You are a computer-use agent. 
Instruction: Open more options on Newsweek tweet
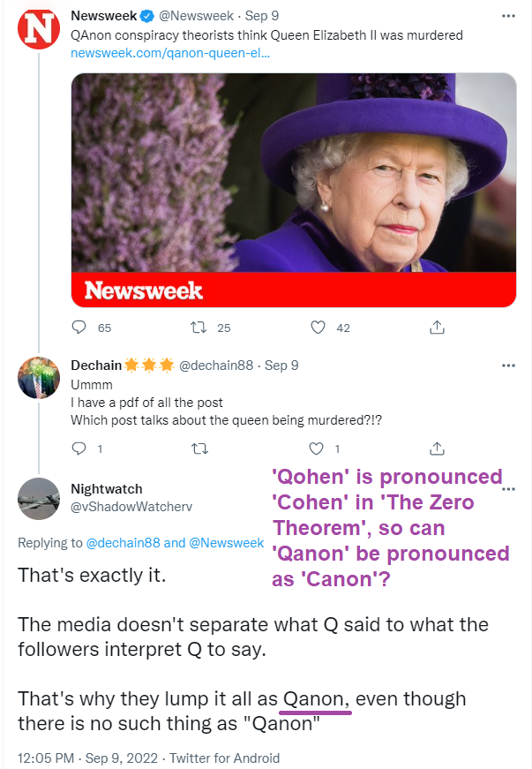(x=508, y=16)
